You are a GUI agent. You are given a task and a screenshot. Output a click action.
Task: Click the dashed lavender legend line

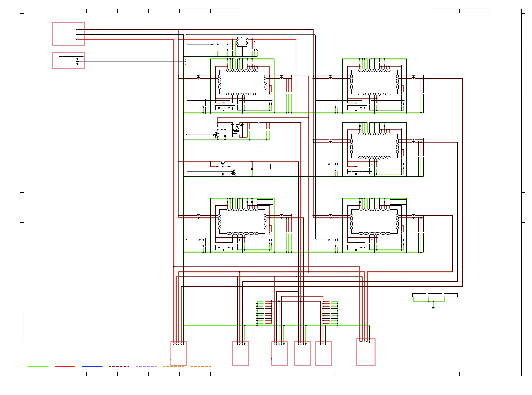tap(146, 366)
